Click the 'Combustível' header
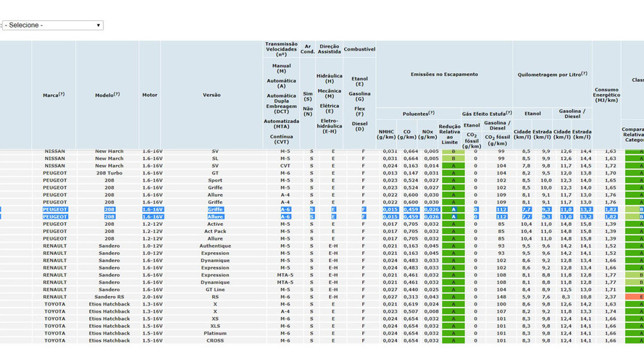This screenshot has height=362, width=644. pyautogui.click(x=359, y=49)
